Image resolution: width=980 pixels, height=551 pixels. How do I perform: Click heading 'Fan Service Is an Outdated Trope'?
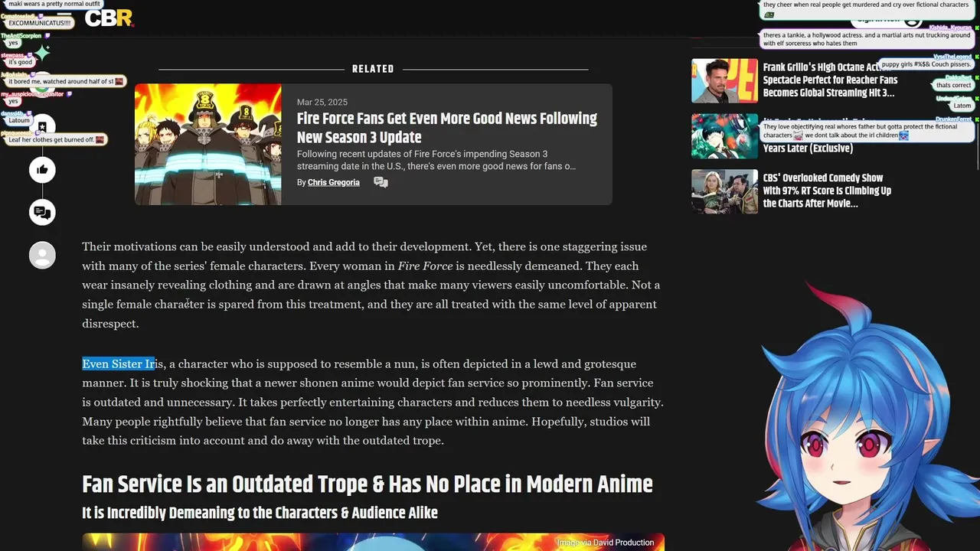click(x=367, y=484)
